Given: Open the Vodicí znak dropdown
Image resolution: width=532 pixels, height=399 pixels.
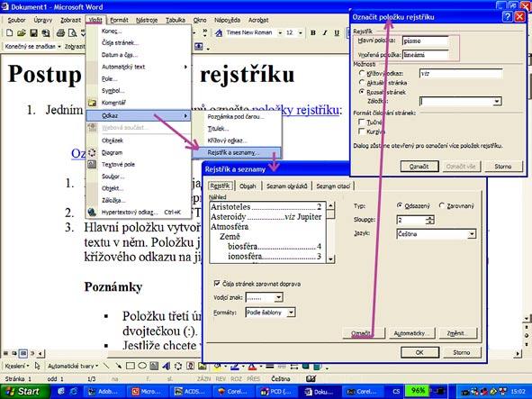Looking at the screenshot, I should coord(278,297).
